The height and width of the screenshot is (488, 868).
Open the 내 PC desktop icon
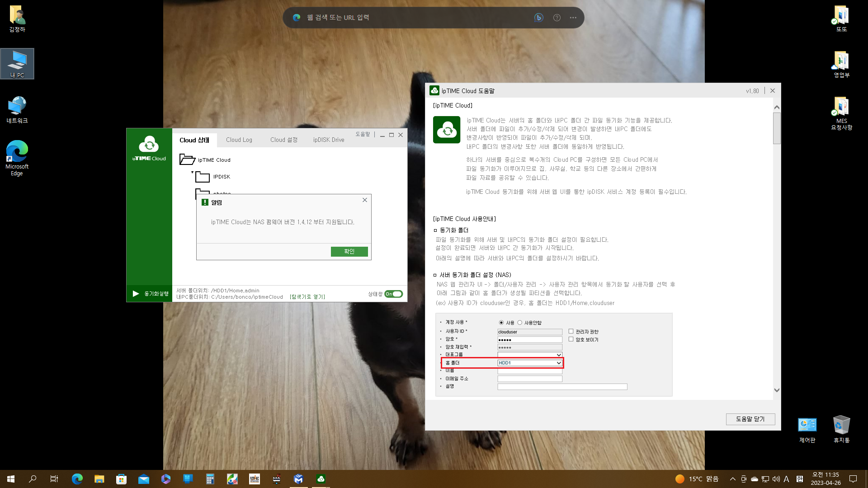point(17,64)
